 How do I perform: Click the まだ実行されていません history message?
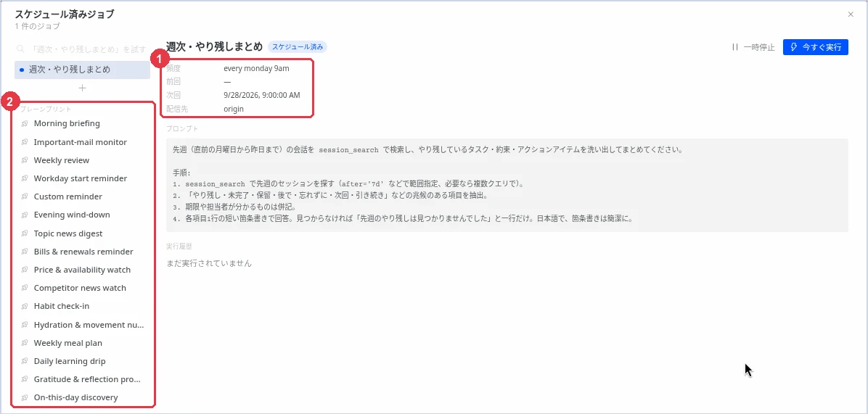[209, 264]
